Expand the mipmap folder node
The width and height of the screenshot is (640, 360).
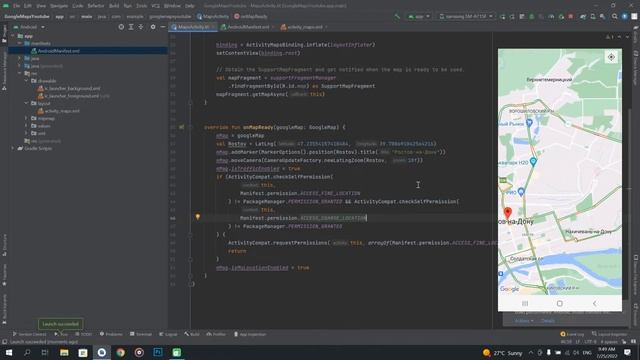[x=26, y=118]
